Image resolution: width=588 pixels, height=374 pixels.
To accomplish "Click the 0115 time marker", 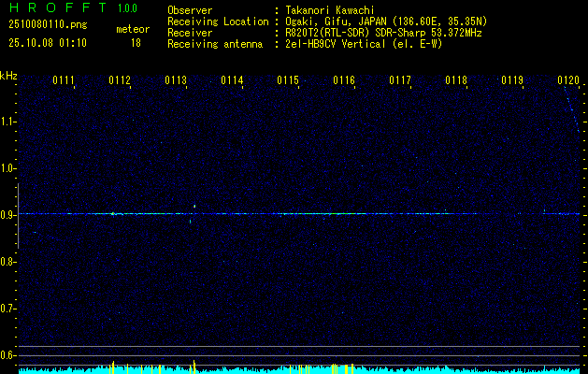I will coord(288,80).
